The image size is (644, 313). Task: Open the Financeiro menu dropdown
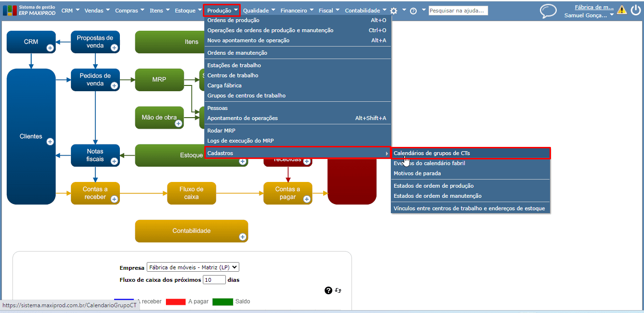tap(297, 11)
